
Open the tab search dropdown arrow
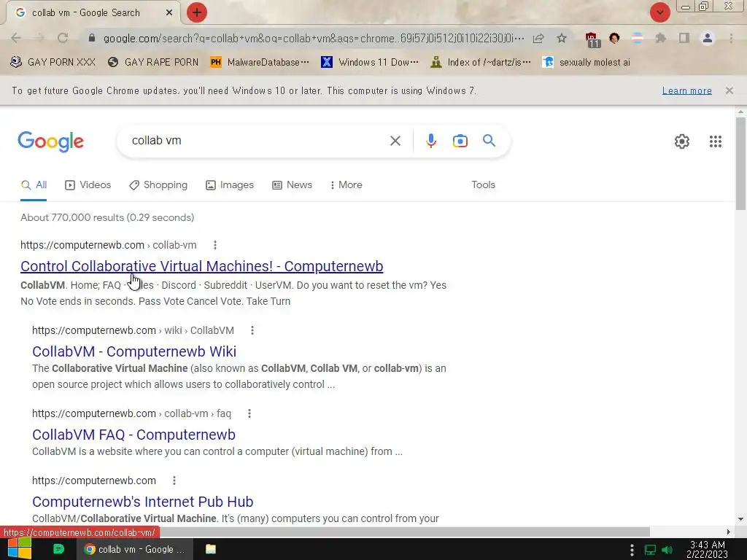(659, 12)
